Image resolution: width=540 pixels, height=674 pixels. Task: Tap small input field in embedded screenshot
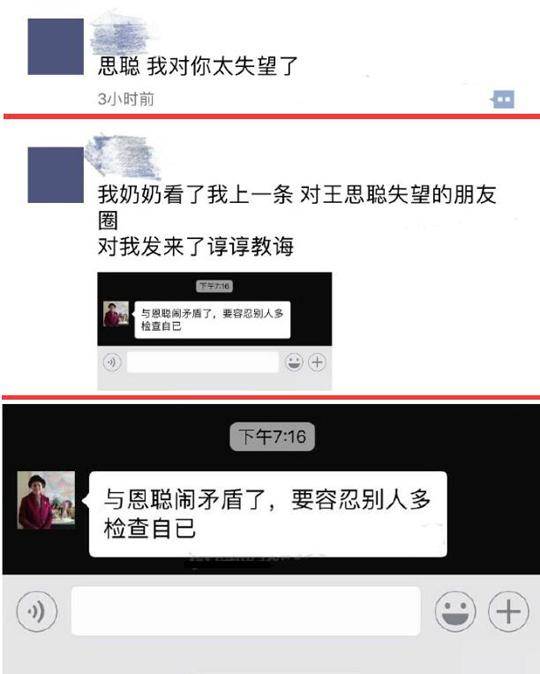[x=202, y=362]
